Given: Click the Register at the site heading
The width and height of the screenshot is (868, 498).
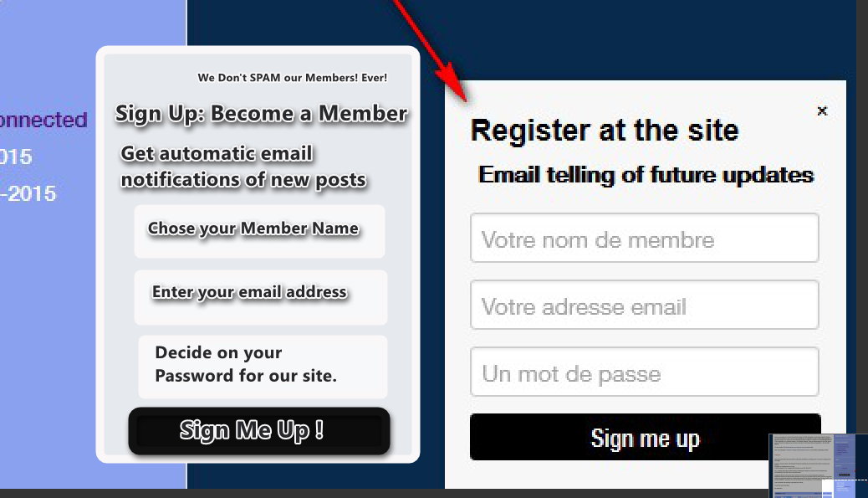Looking at the screenshot, I should (605, 131).
